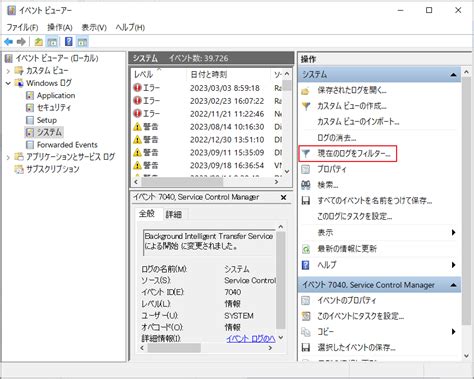Open the イベント ログのヘルプ link
Viewport: 474px width, 379px height.
[251, 339]
